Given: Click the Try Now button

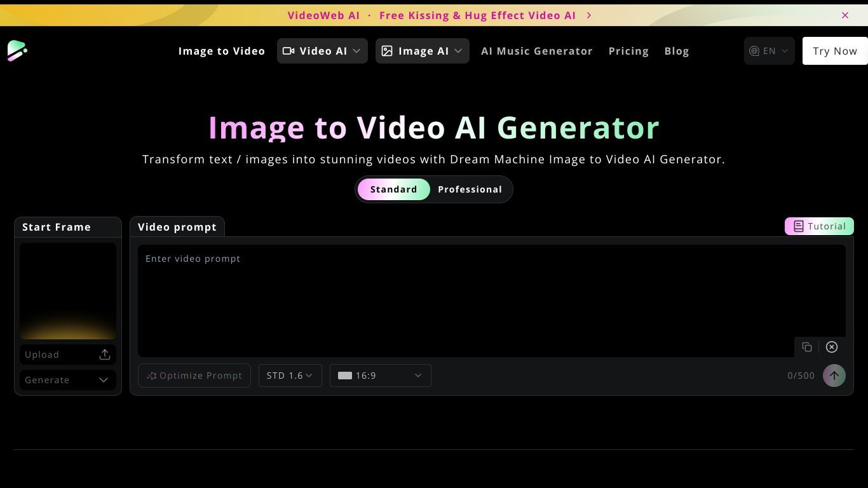Looking at the screenshot, I should 835,51.
